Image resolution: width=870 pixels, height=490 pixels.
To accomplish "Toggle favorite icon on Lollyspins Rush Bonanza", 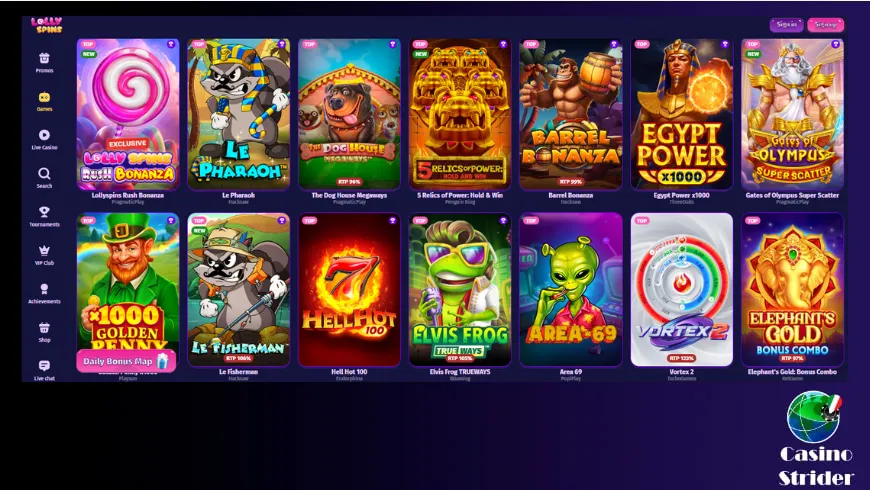I will [x=171, y=44].
